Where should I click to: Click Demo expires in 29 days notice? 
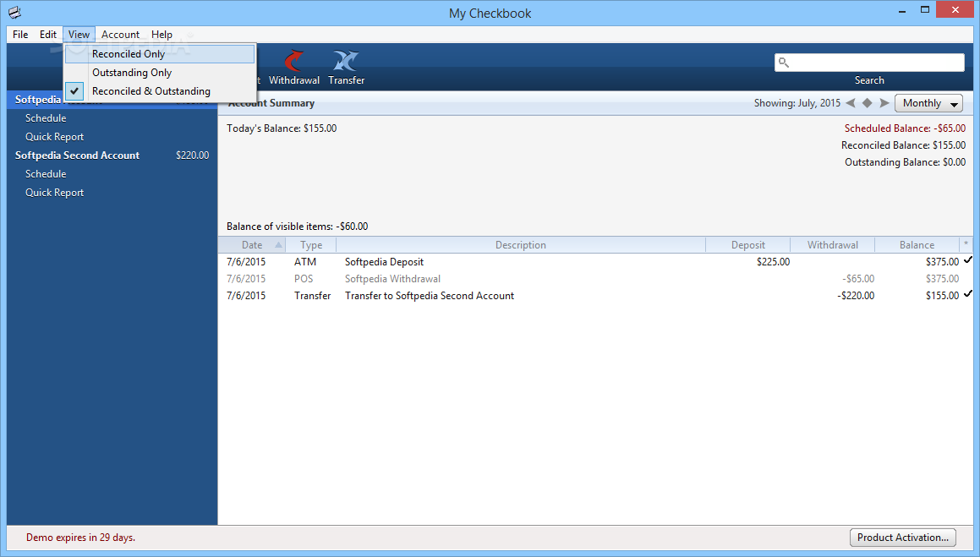pos(80,537)
